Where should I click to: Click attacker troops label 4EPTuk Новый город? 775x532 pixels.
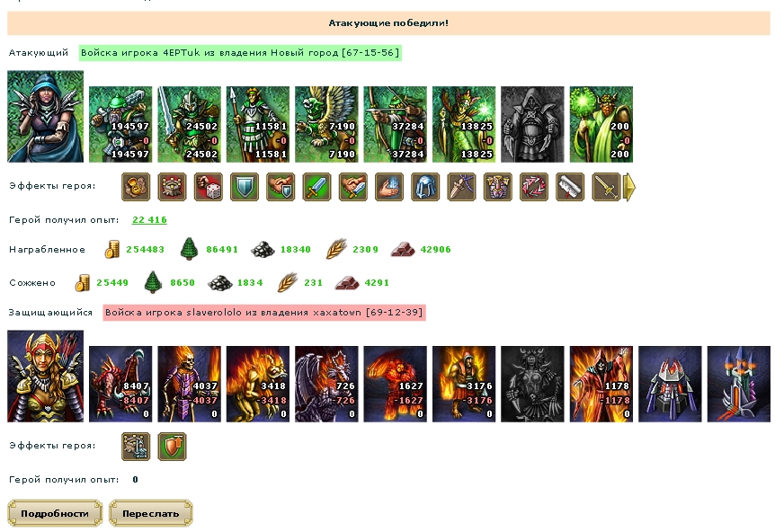[x=240, y=52]
